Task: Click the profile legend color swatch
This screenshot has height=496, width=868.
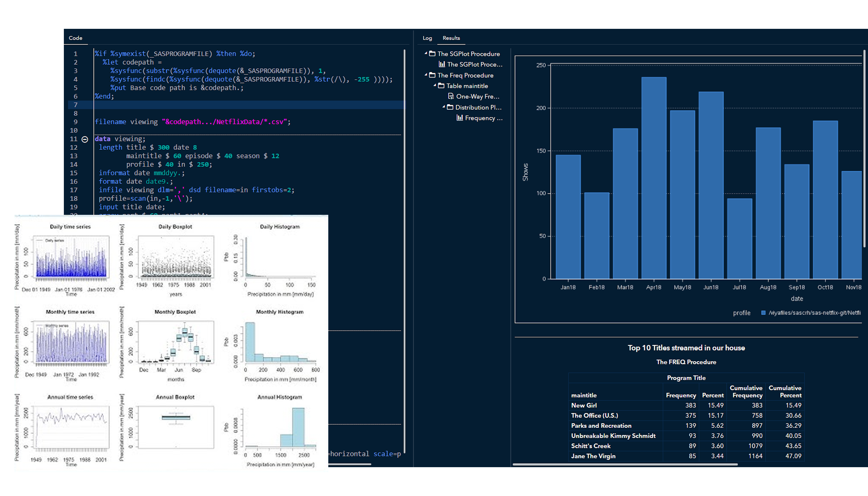Action: click(x=764, y=313)
